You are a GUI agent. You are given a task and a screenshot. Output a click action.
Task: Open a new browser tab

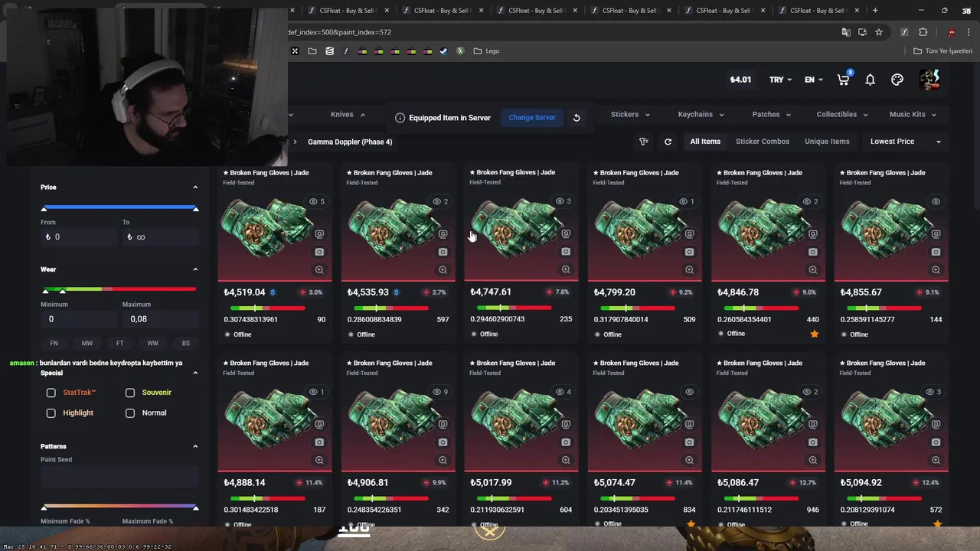(x=875, y=11)
